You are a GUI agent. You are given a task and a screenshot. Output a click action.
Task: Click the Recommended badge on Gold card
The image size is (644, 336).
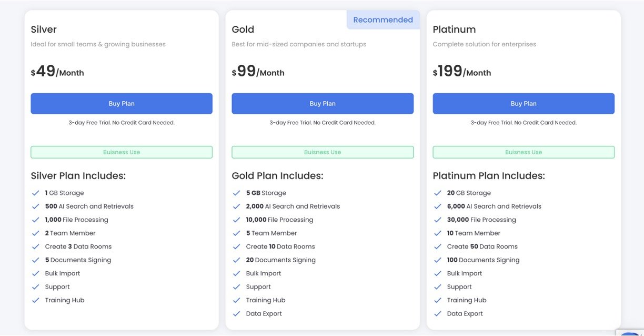[x=383, y=20]
